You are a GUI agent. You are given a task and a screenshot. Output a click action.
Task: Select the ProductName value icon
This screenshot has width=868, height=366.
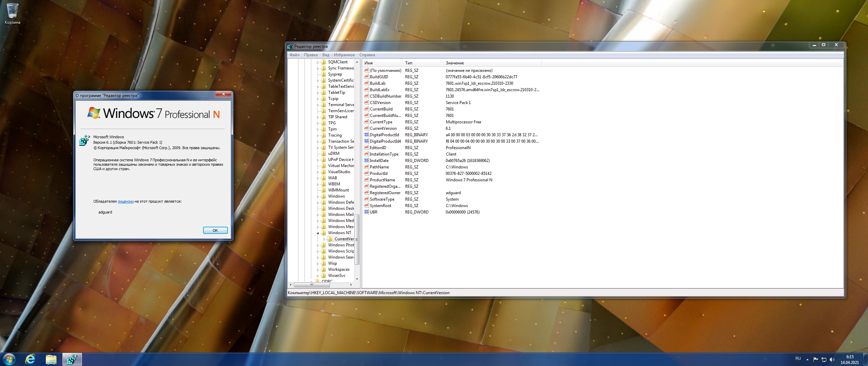coord(366,180)
